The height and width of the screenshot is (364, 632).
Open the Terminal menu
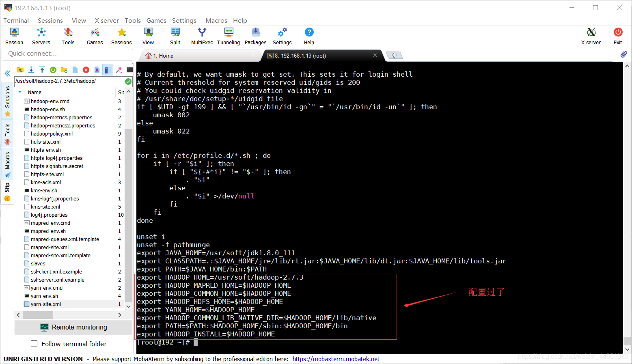[x=16, y=20]
